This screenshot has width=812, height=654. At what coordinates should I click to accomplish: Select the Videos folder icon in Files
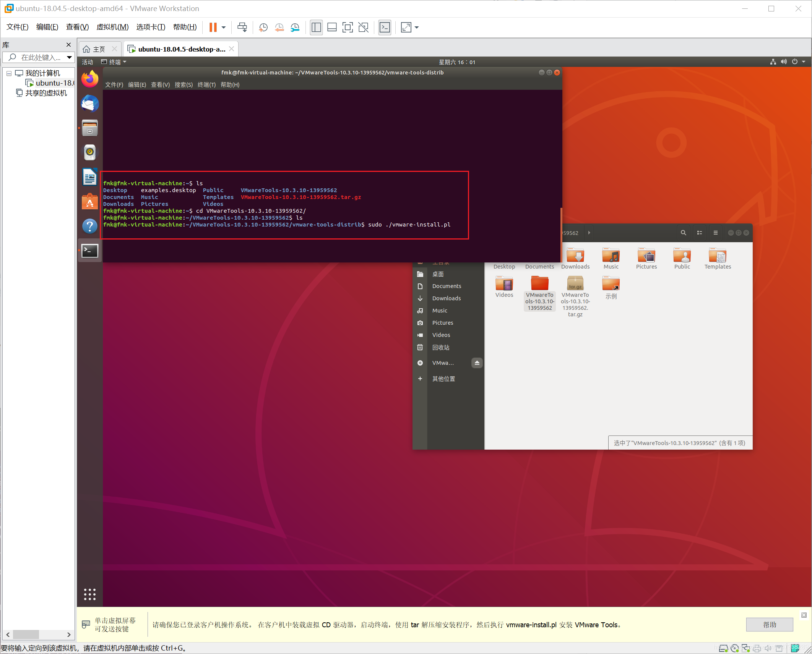point(504,287)
